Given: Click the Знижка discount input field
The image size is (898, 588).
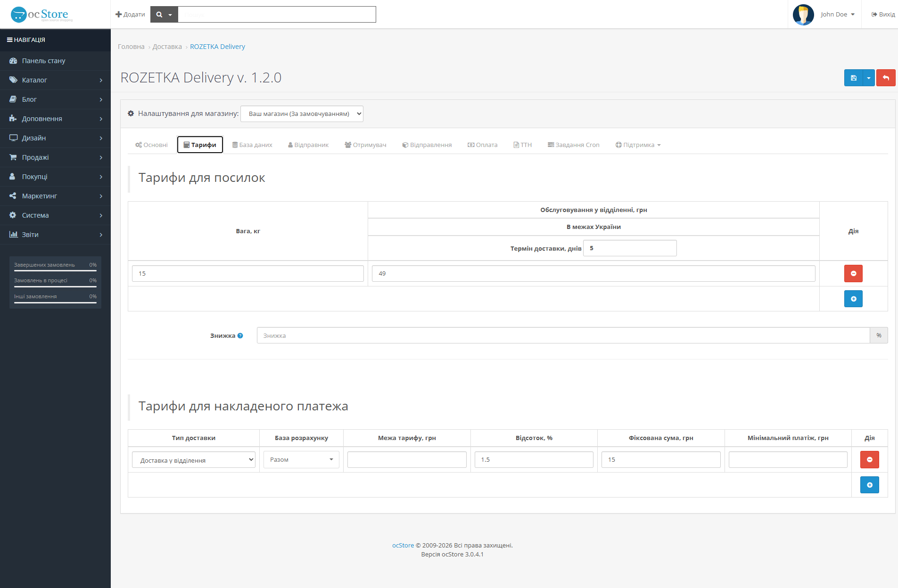Looking at the screenshot, I should [x=563, y=335].
